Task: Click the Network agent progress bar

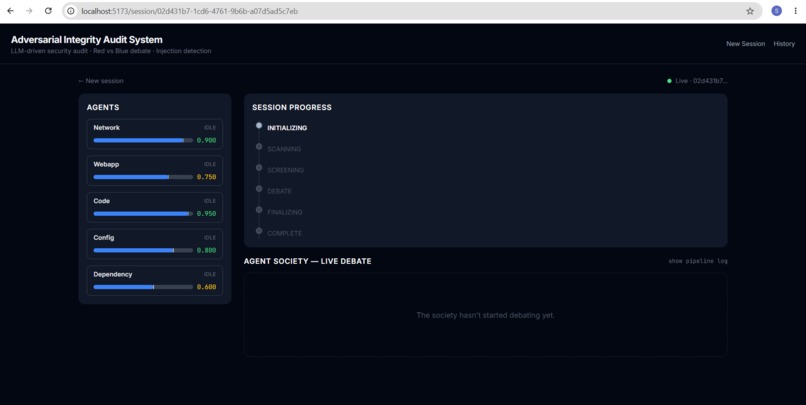Action: click(143, 140)
